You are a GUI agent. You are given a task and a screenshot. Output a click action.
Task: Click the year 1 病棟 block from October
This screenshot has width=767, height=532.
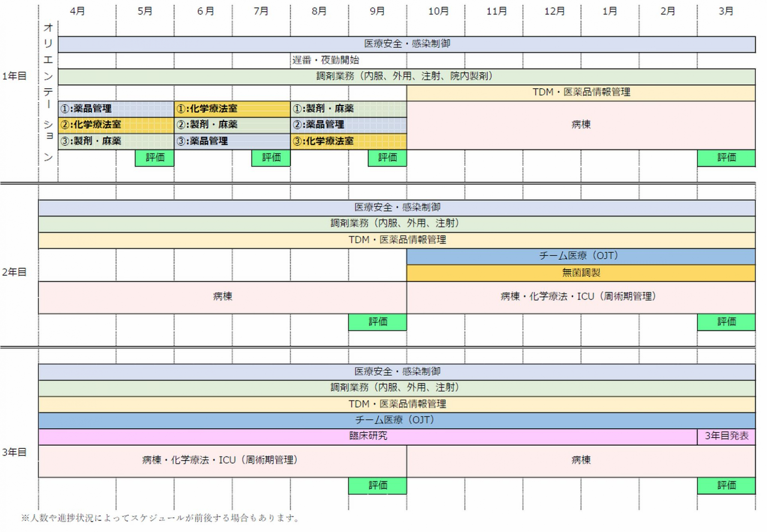pyautogui.click(x=580, y=125)
